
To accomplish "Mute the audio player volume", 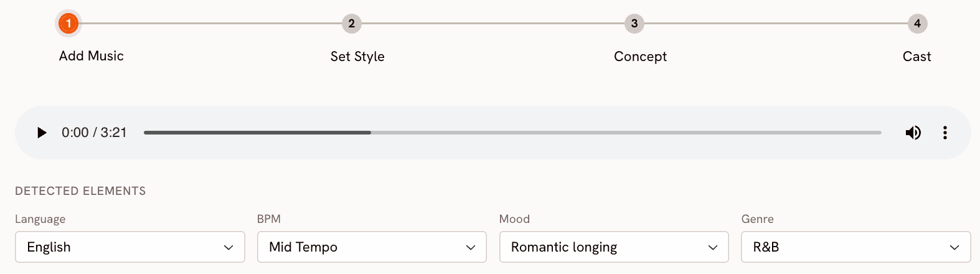I will (x=913, y=133).
